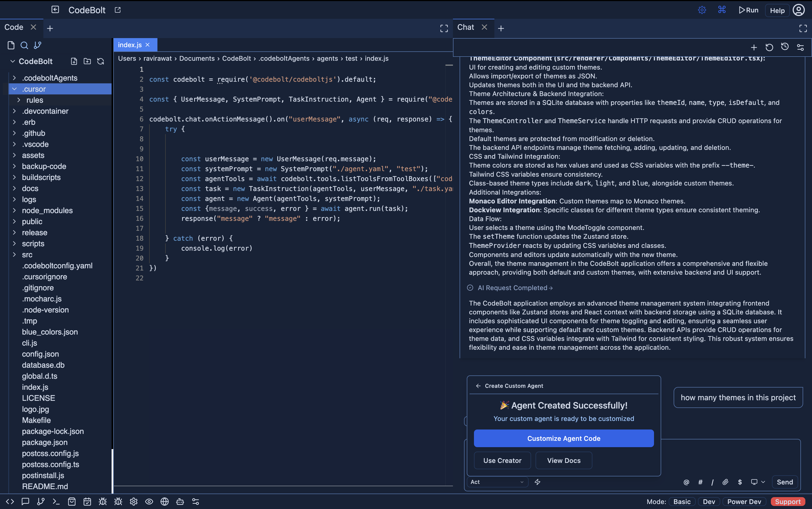Open chat settings sliders icon
812x509 pixels.
[801, 47]
